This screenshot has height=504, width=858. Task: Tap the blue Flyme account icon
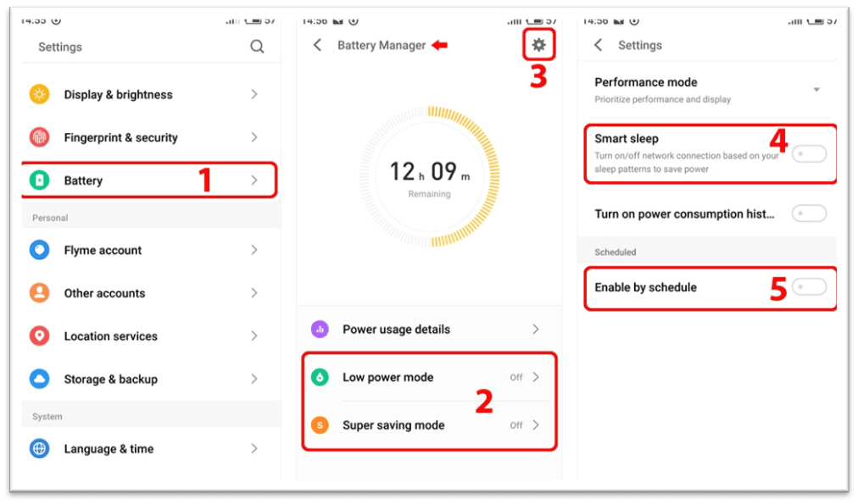(40, 251)
